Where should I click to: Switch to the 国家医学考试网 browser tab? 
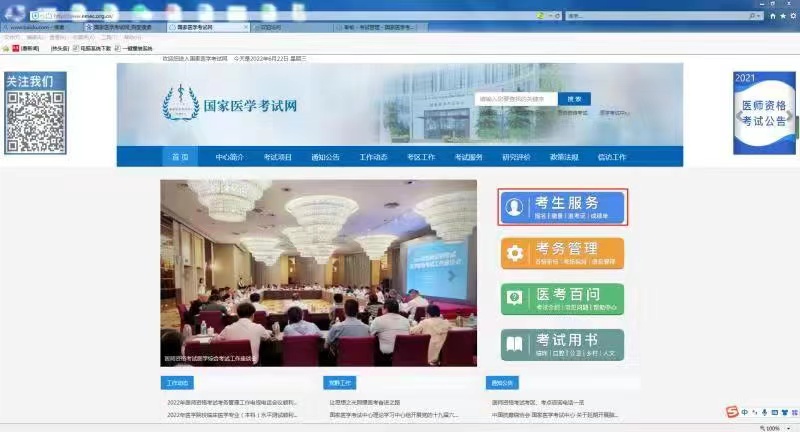(x=208, y=27)
